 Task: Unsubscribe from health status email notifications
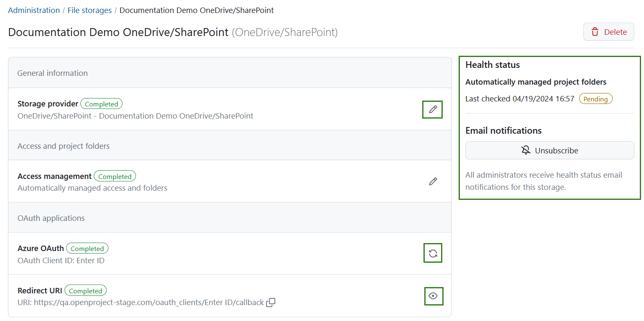[549, 150]
